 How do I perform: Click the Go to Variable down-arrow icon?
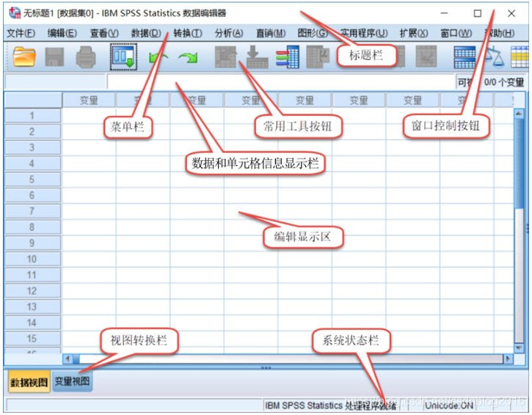pyautogui.click(x=257, y=57)
